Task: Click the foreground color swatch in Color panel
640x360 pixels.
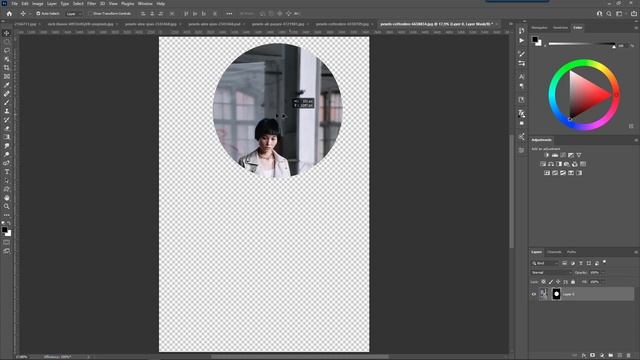Action: pyautogui.click(x=535, y=40)
